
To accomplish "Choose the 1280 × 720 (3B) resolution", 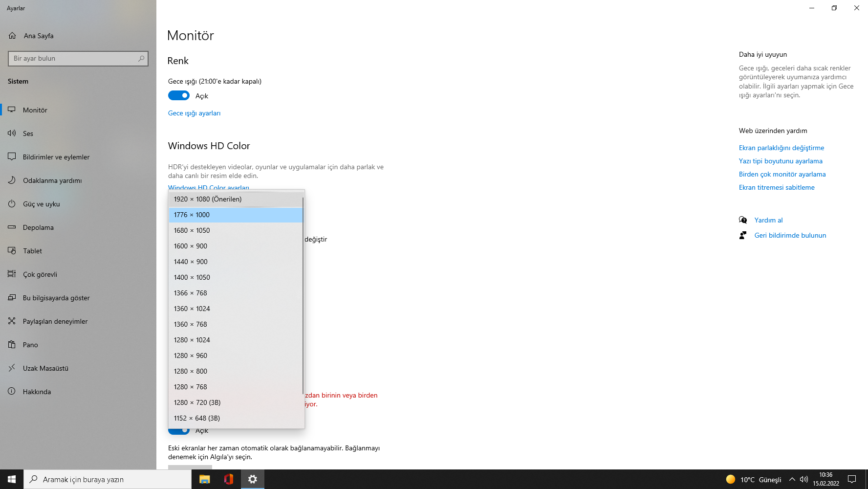I will (236, 402).
